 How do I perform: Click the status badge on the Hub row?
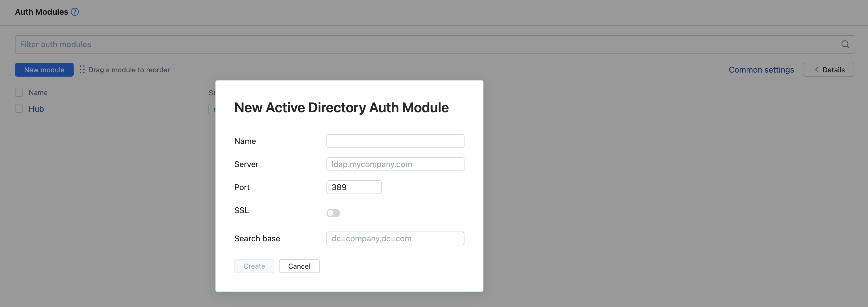coord(215,109)
